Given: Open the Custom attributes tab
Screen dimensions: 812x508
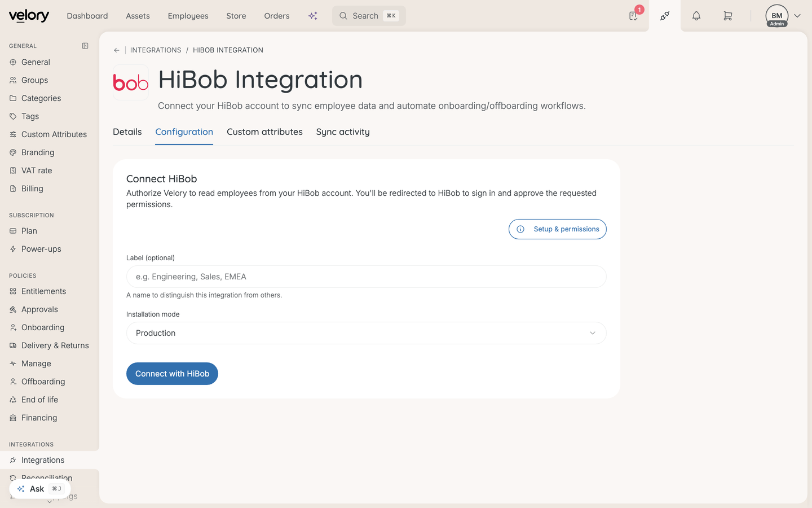Looking at the screenshot, I should [264, 132].
